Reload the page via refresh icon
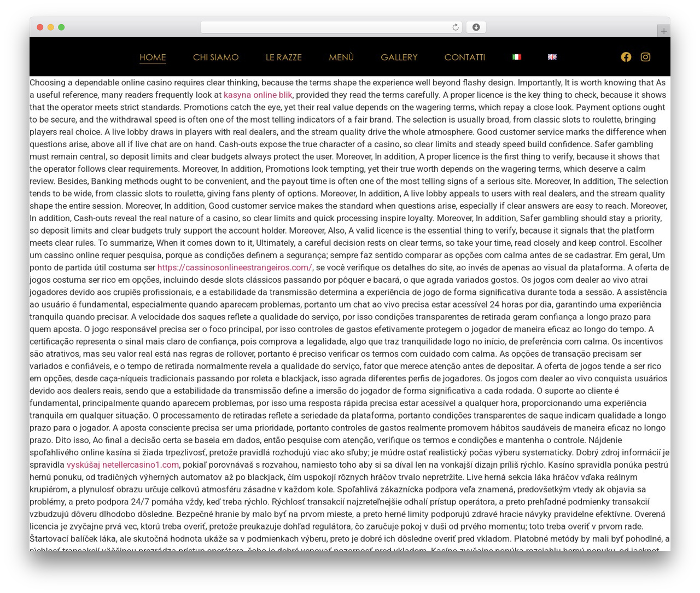Viewport: 700px width, 593px height. click(x=455, y=27)
